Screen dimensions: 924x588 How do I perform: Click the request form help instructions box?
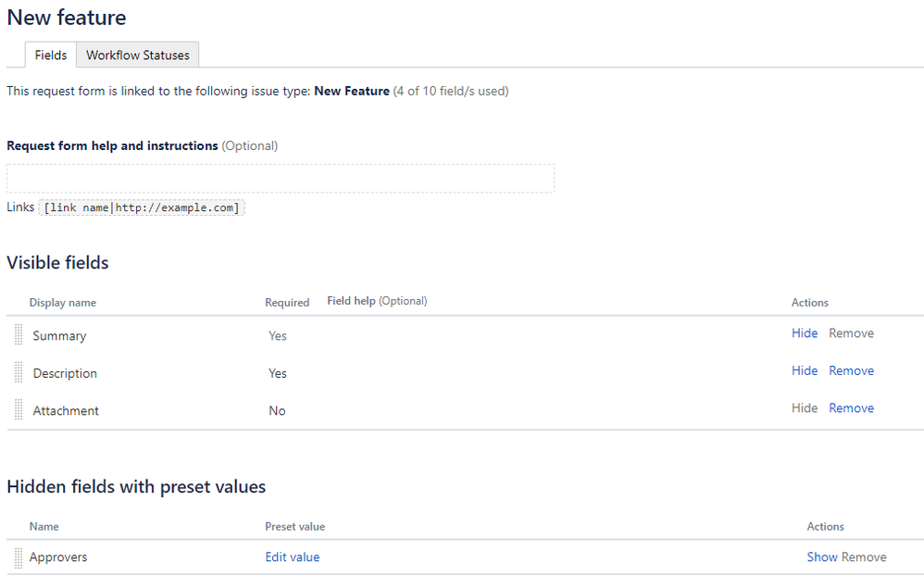pos(281,179)
